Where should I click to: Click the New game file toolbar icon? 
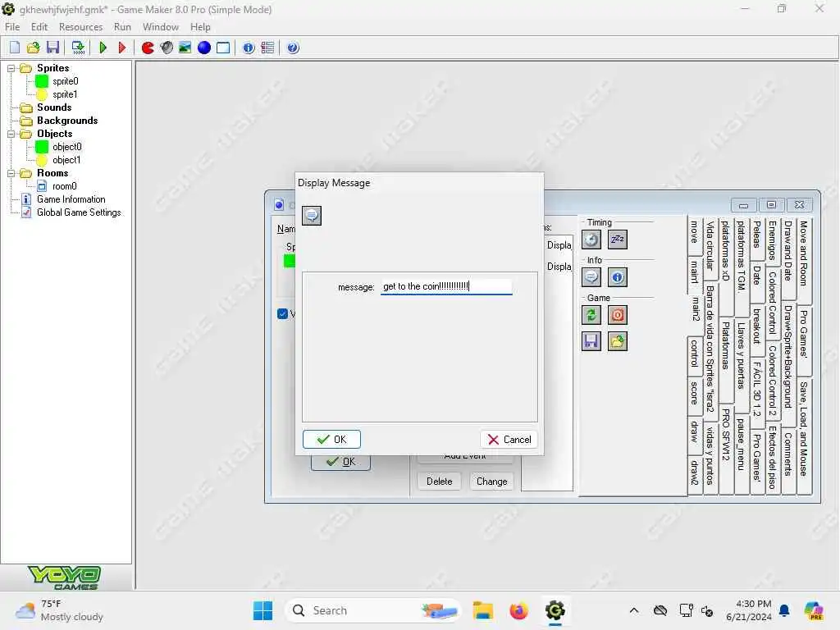pyautogui.click(x=15, y=48)
